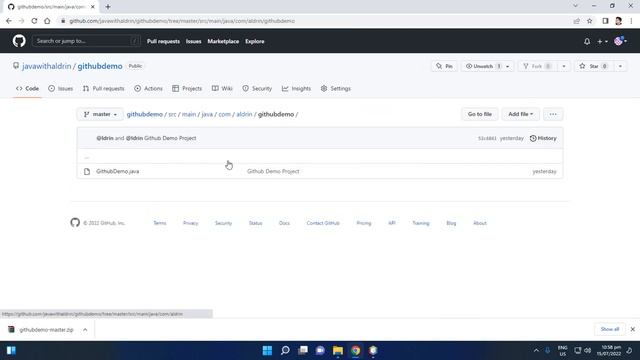Click the Go to file button

pyautogui.click(x=480, y=114)
